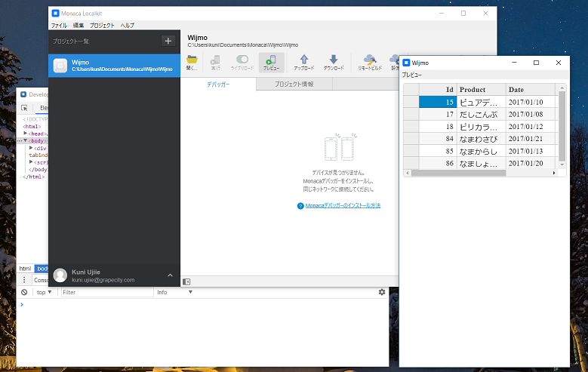Click the Upload (アップロード) arrow icon
The width and height of the screenshot is (588, 372).
304,60
